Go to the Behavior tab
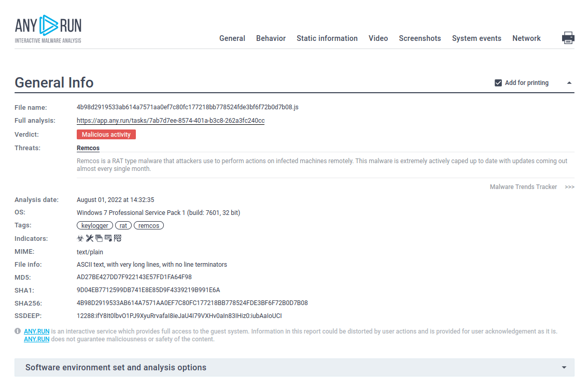 coord(271,38)
